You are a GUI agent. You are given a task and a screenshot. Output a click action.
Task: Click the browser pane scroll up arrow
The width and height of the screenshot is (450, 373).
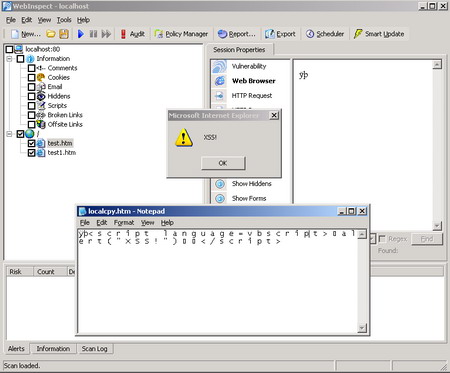tap(437, 65)
